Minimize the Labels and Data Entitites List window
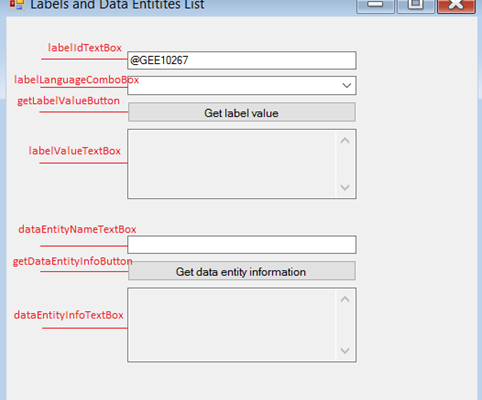 click(x=375, y=6)
